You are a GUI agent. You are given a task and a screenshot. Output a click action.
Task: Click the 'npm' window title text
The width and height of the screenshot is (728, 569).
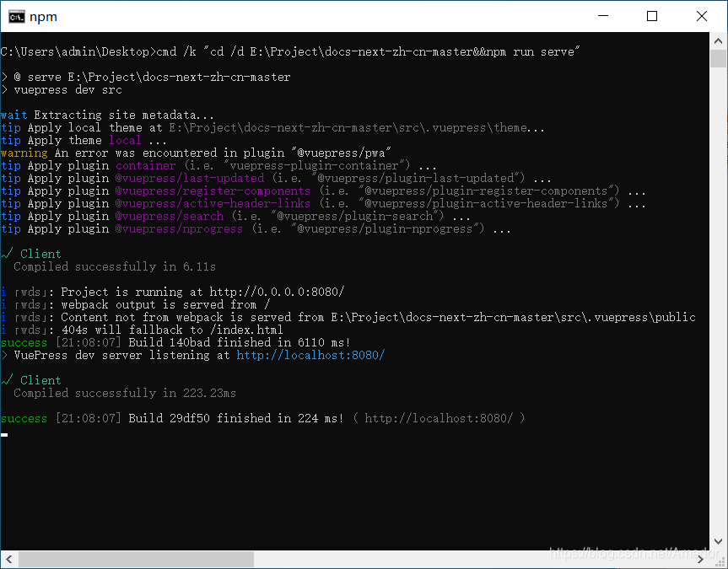point(44,17)
